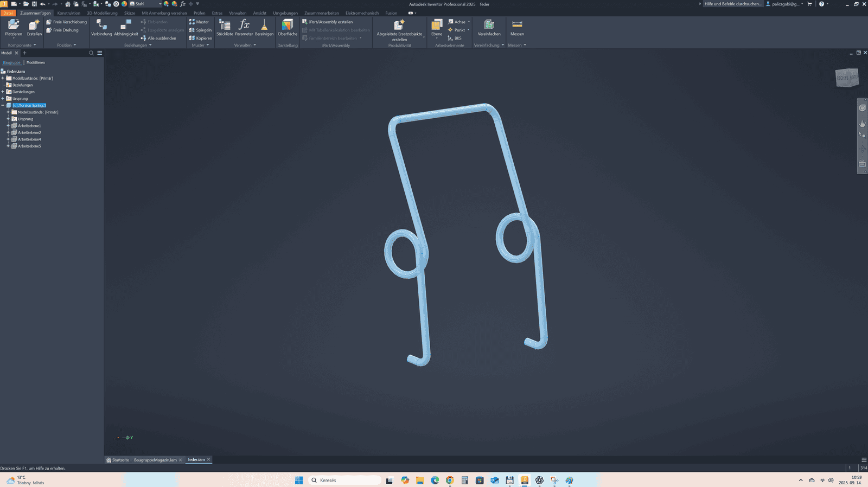
Task: Open Edge browser from the taskbar
Action: (x=435, y=480)
